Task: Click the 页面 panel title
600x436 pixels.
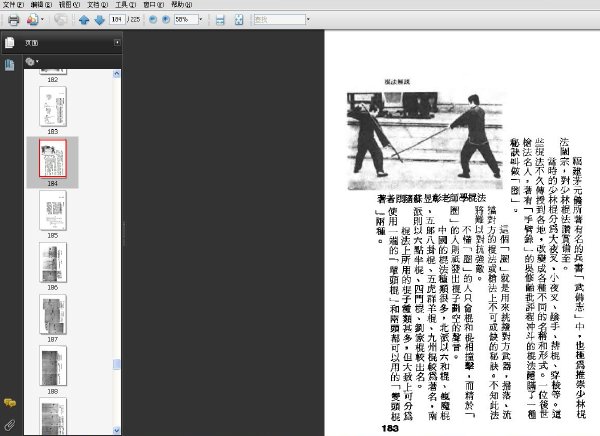Action: pyautogui.click(x=32, y=43)
